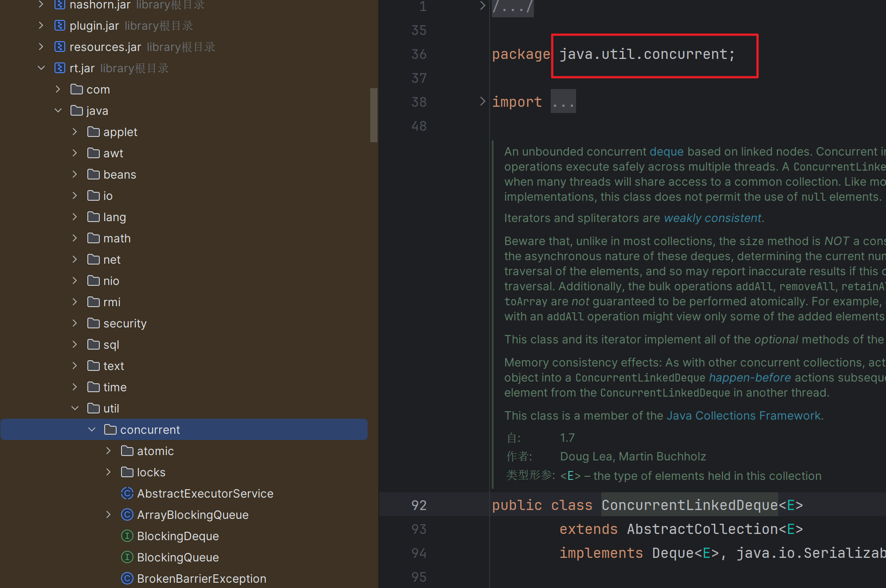The image size is (886, 588).
Task: Click the security folder icon
Action: click(x=94, y=323)
